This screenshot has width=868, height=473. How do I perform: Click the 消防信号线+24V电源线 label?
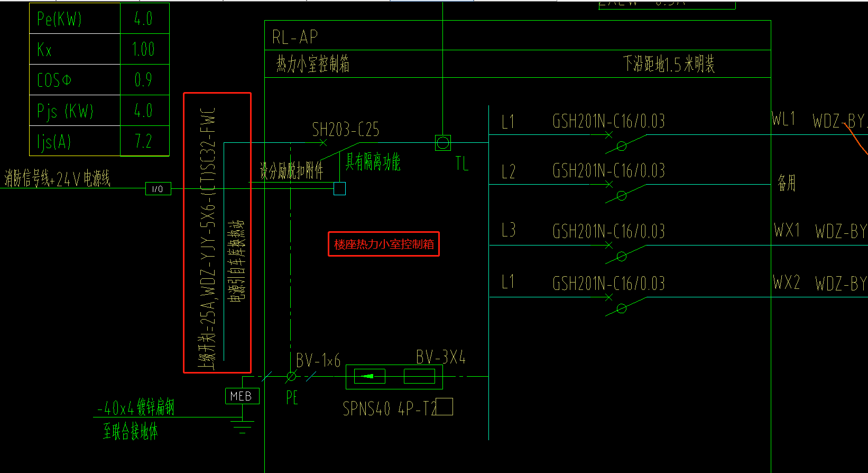tap(58, 179)
